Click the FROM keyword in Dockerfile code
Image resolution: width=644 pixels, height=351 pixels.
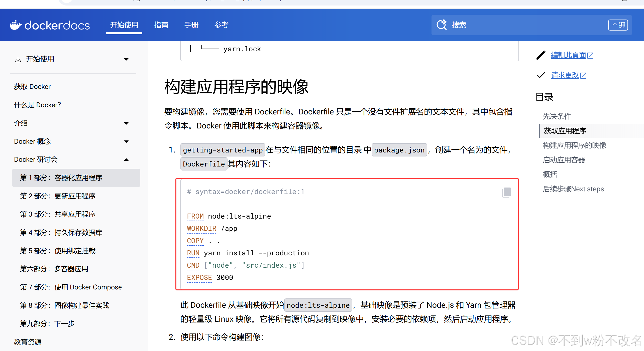[x=195, y=216]
